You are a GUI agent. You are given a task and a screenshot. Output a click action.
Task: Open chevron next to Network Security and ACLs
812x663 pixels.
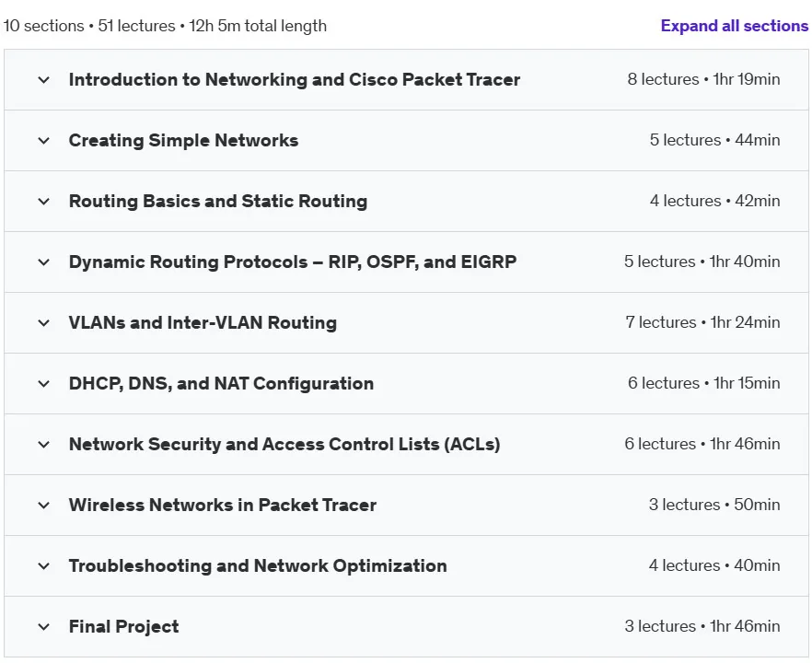pyautogui.click(x=44, y=445)
